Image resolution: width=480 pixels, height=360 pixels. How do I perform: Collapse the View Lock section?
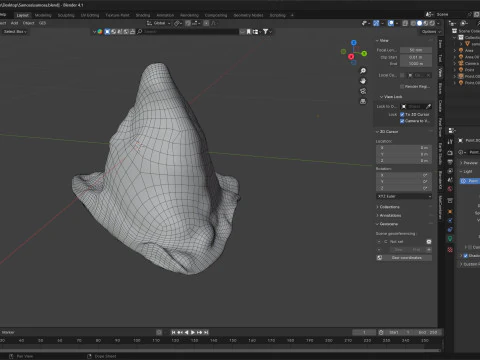pos(391,97)
